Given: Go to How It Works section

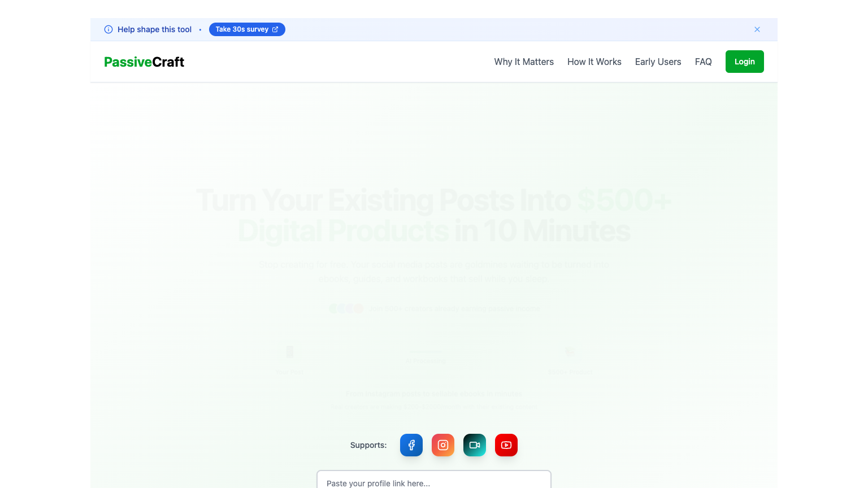Looking at the screenshot, I should point(594,62).
